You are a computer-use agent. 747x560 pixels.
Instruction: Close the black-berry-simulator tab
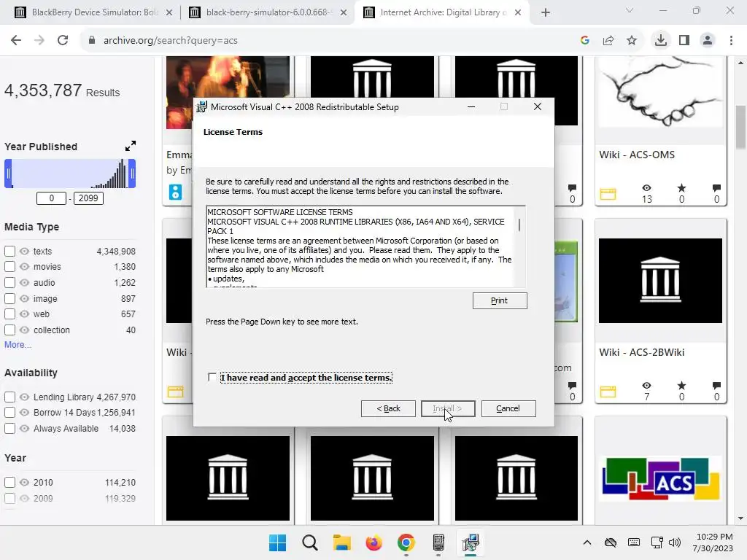[344, 12]
